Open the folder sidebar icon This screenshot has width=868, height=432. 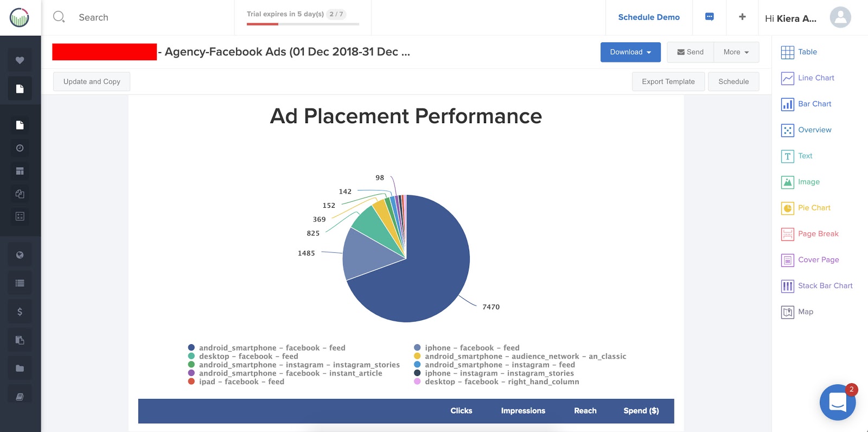[20, 369]
